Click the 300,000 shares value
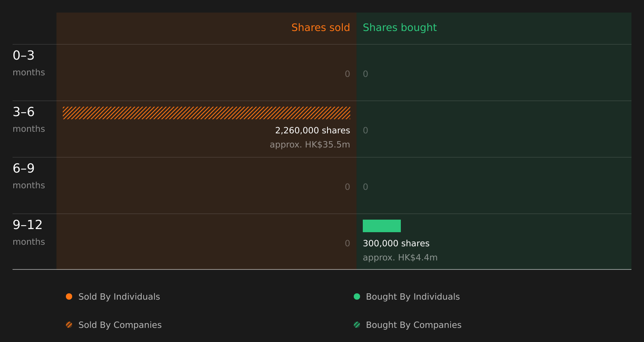Viewport: 644px width, 342px height. (x=396, y=243)
